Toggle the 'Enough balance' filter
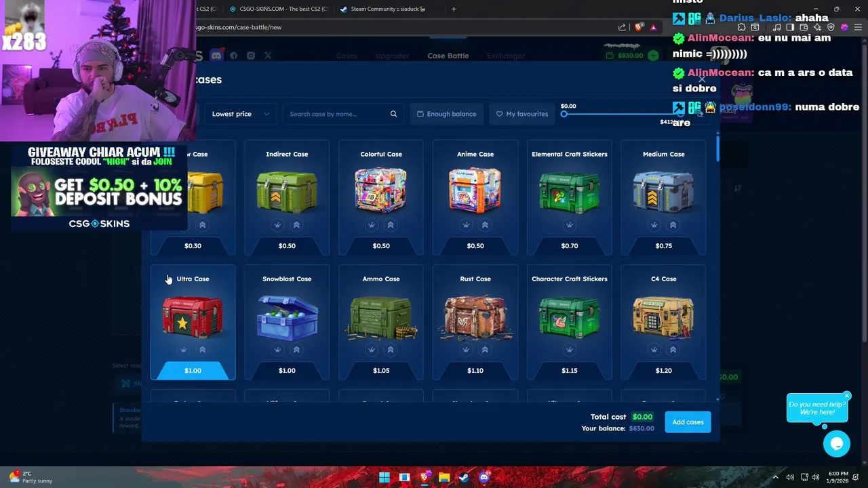Viewport: 868px width, 488px height. tap(446, 114)
